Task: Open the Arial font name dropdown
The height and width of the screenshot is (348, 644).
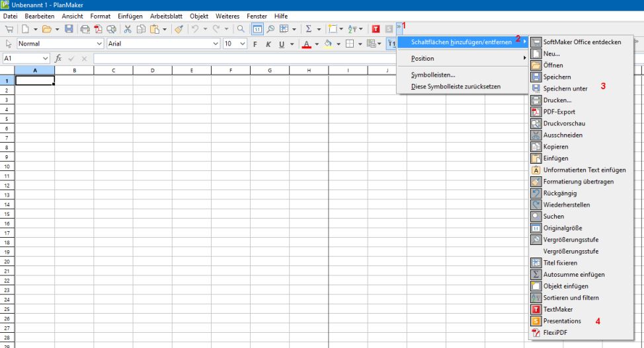Action: 216,44
